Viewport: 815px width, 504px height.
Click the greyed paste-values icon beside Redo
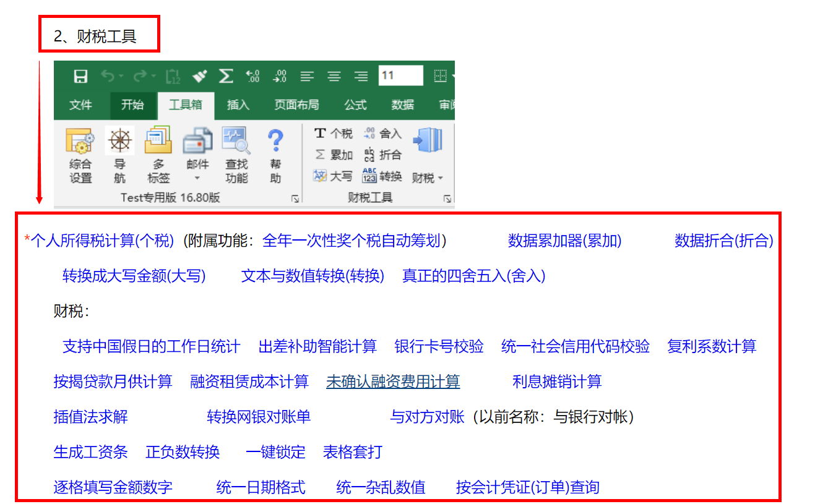click(x=172, y=76)
